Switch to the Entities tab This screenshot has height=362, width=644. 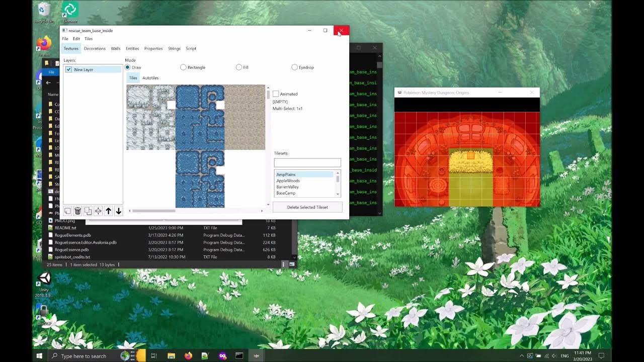(x=132, y=49)
